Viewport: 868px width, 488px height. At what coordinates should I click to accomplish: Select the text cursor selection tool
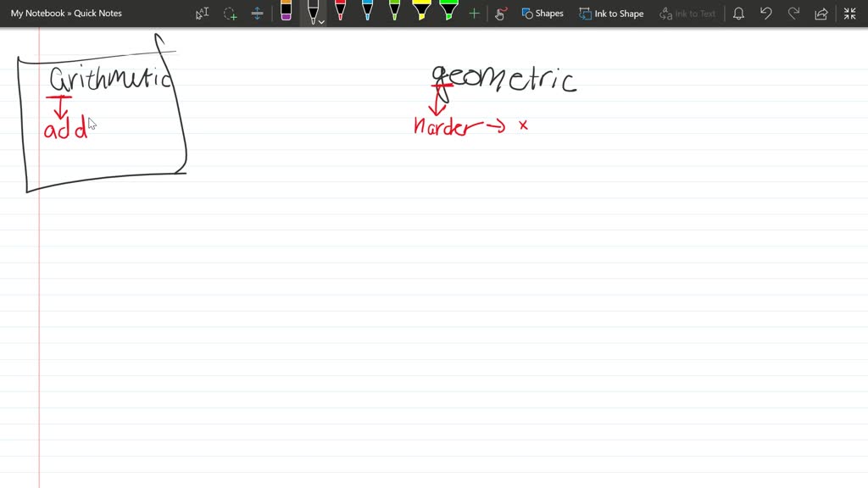coord(202,14)
